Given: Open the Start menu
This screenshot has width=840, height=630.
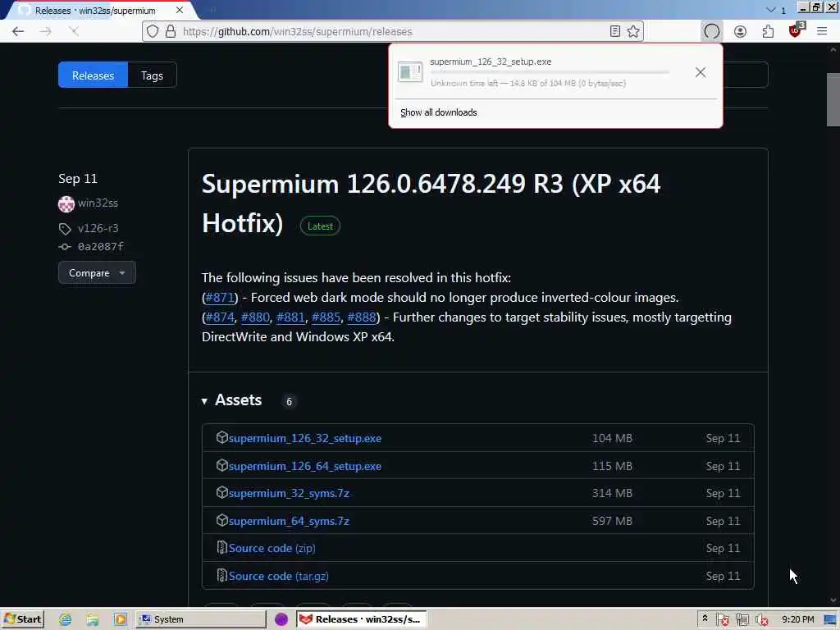Looking at the screenshot, I should point(22,619).
